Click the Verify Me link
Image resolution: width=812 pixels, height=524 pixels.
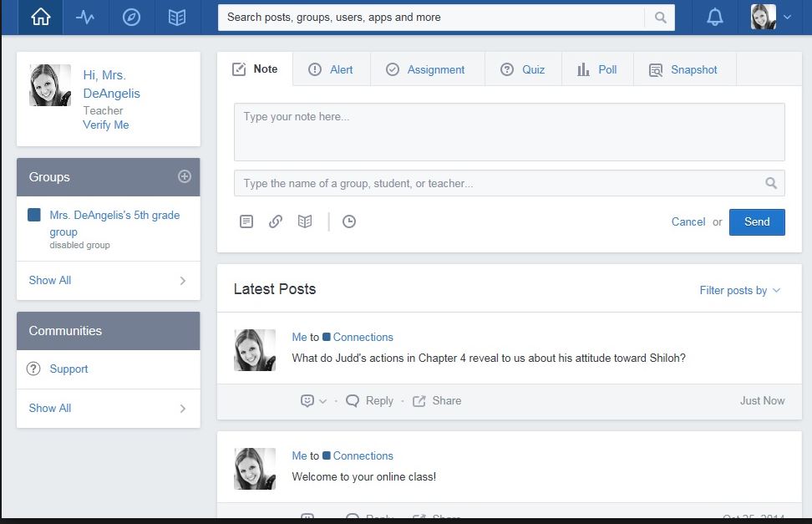[106, 125]
